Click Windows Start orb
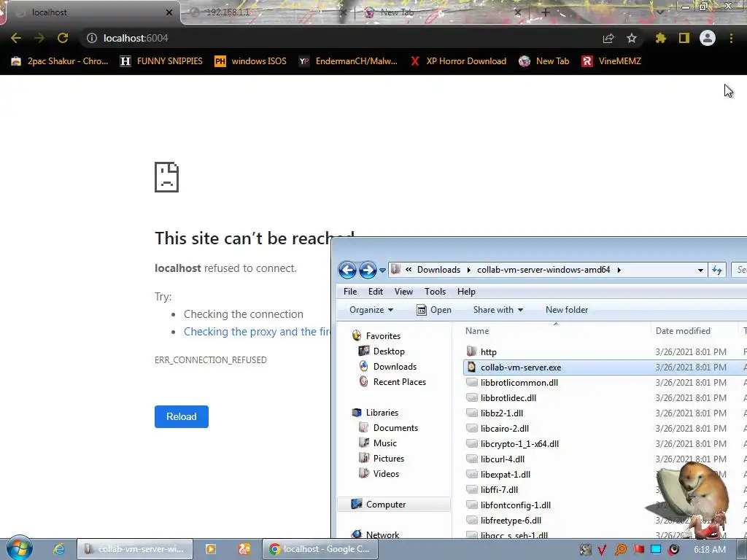Image resolution: width=747 pixels, height=560 pixels. click(19, 548)
